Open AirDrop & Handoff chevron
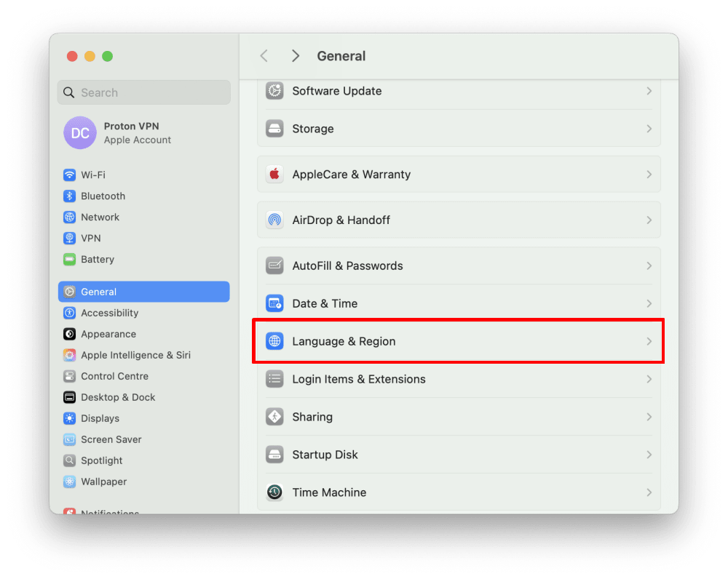 pos(649,220)
